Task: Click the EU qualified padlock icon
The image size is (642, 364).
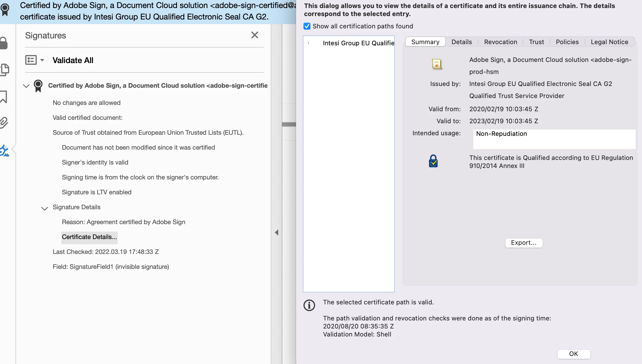Action: coord(433,161)
